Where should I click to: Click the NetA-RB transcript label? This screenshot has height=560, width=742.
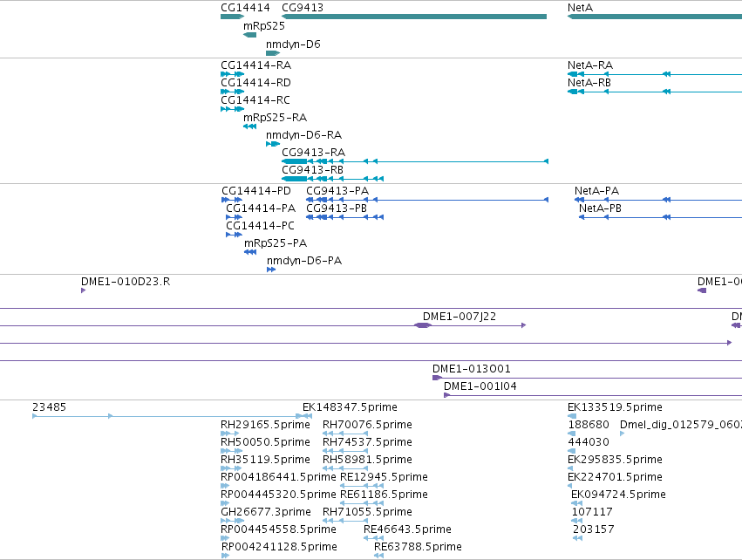point(589,82)
